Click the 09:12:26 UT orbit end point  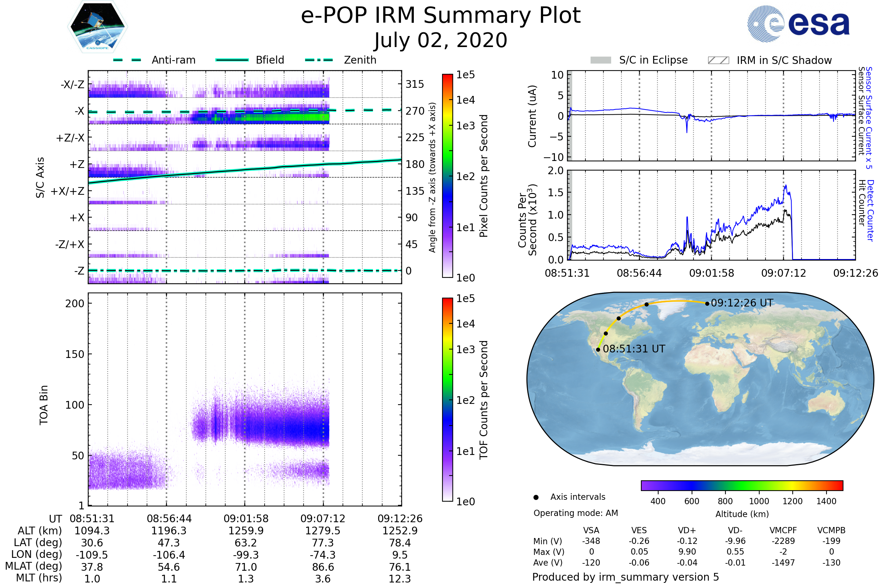[707, 304]
